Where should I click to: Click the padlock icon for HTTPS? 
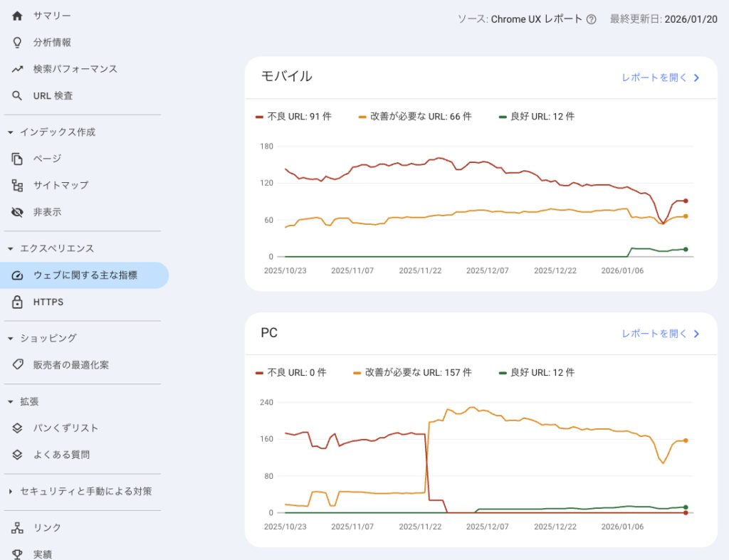tap(18, 302)
